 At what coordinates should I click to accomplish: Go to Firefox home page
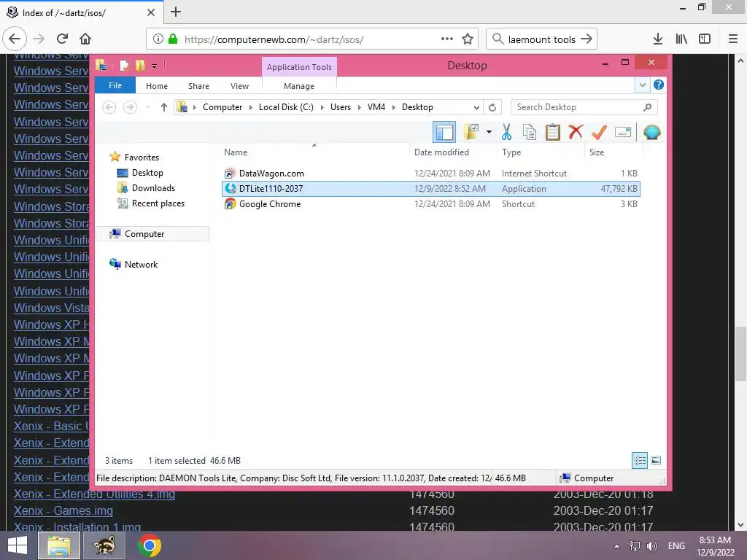(85, 39)
